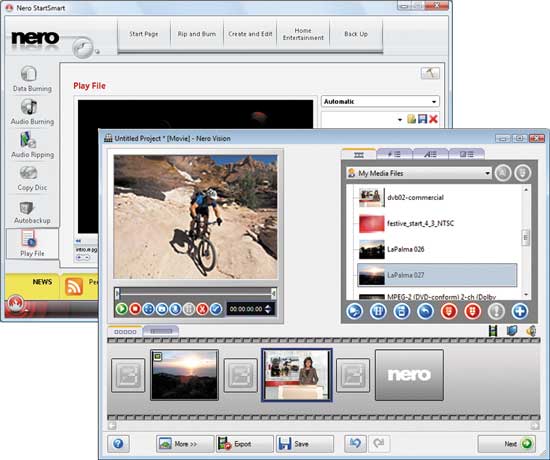The width and height of the screenshot is (550, 460).
Task: Click the More >> button
Action: pos(185,444)
